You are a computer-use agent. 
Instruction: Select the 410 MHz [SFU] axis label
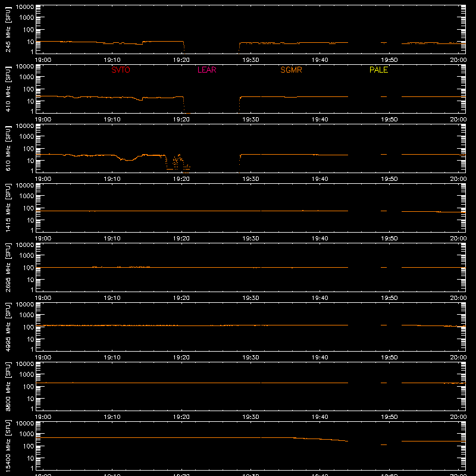click(x=8, y=89)
